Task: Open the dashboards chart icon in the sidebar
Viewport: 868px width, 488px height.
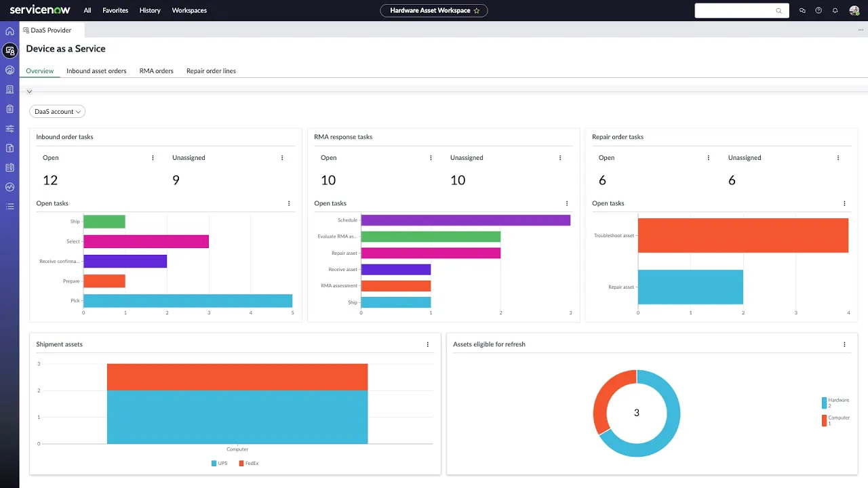Action: 9,70
